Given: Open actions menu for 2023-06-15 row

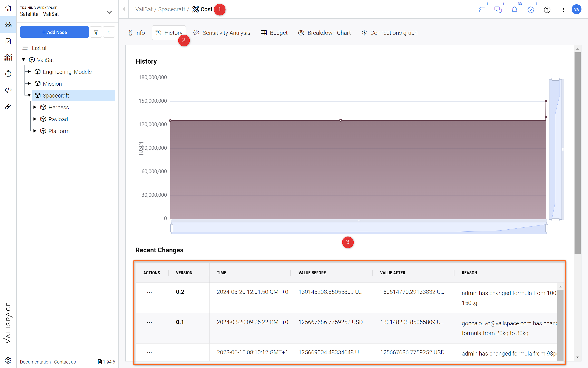Looking at the screenshot, I should point(149,352).
